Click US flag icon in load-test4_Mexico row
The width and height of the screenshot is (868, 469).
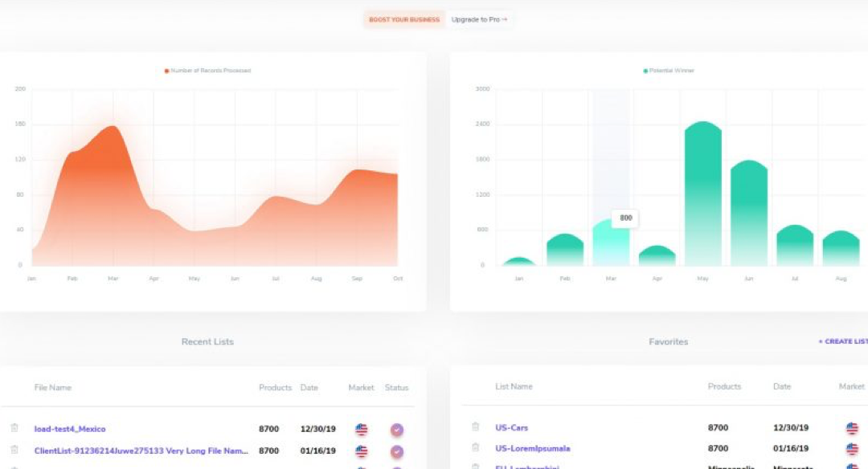click(361, 430)
